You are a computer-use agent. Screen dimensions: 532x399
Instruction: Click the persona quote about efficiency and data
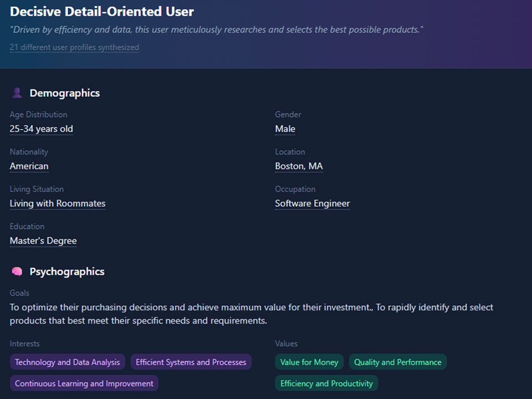click(x=217, y=30)
